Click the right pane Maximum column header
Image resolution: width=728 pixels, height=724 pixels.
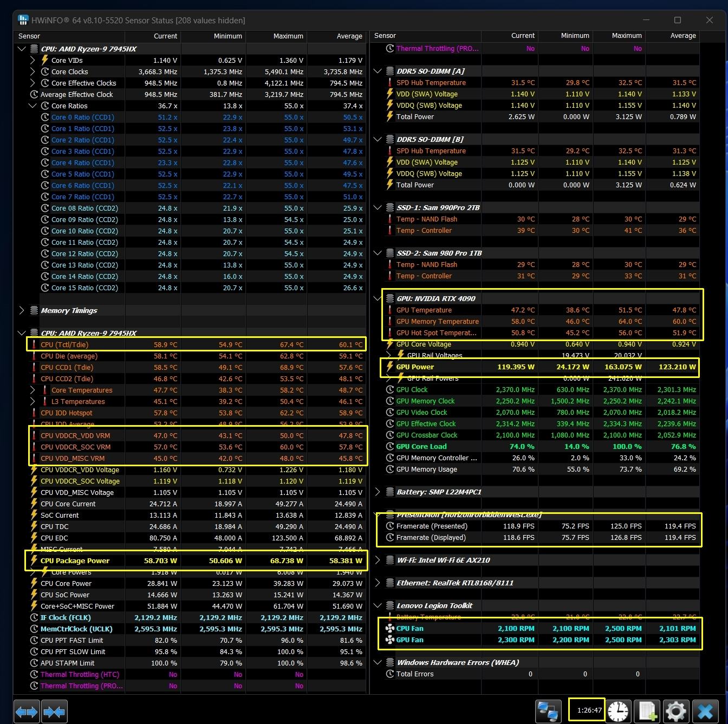(619, 36)
